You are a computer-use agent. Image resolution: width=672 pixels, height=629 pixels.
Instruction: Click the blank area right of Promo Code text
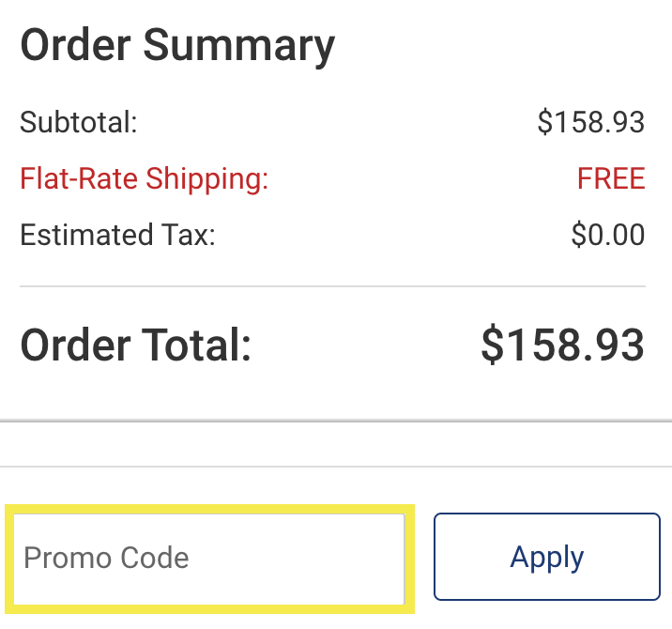tap(300, 558)
